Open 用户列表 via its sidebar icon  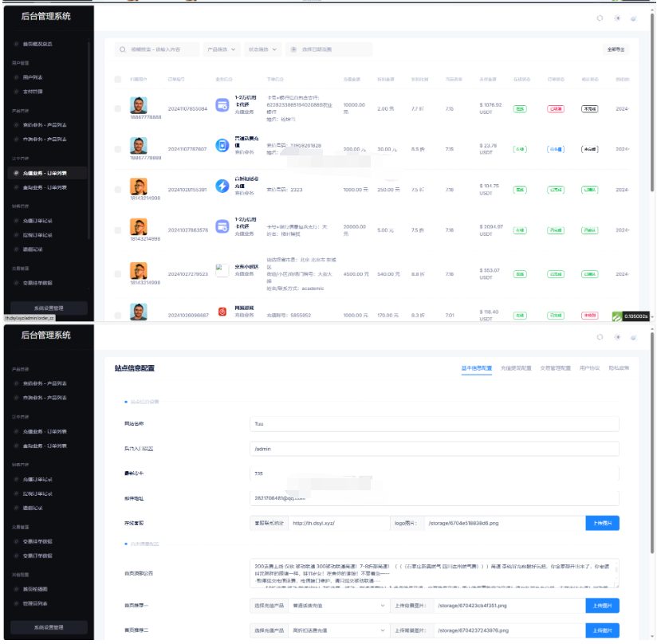pyautogui.click(x=16, y=77)
